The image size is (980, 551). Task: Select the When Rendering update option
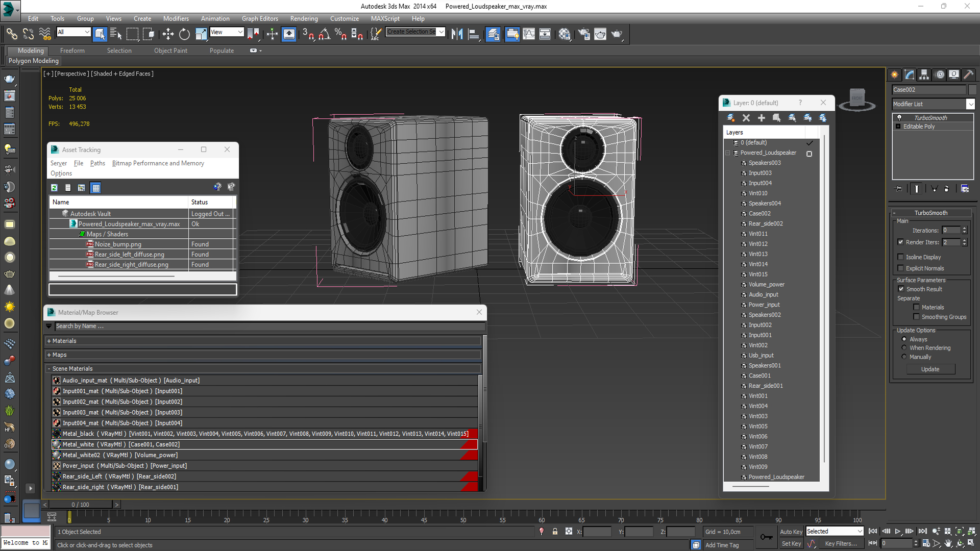tap(904, 348)
